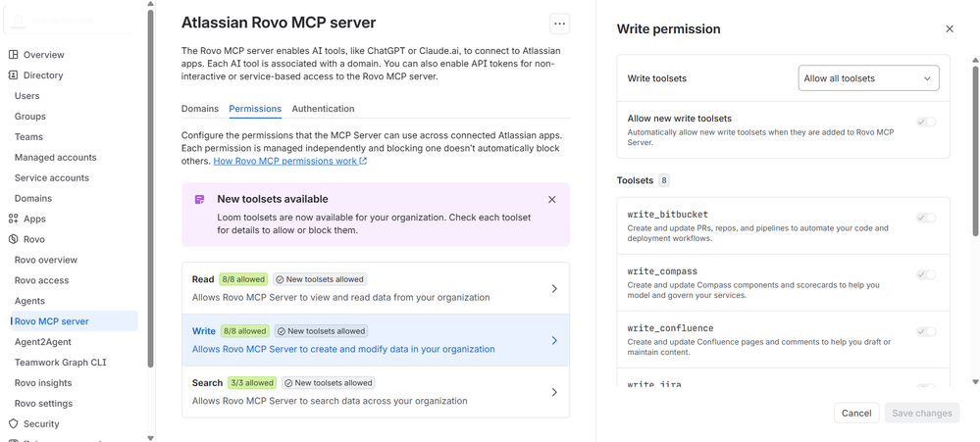Toggle the write_compass switch

926,274
